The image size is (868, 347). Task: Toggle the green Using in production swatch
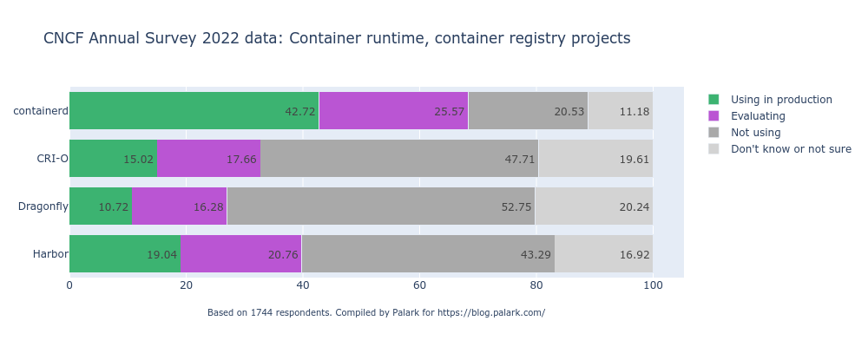[713, 100]
